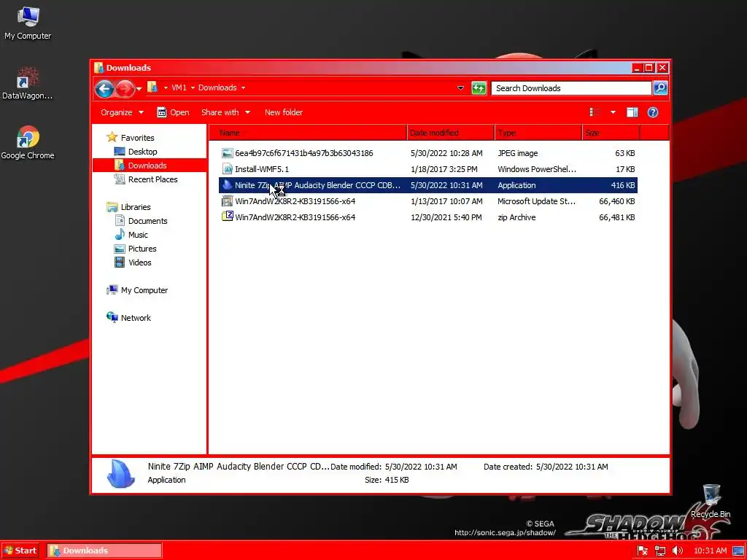
Task: Refresh the Downloads folder view
Action: (479, 88)
